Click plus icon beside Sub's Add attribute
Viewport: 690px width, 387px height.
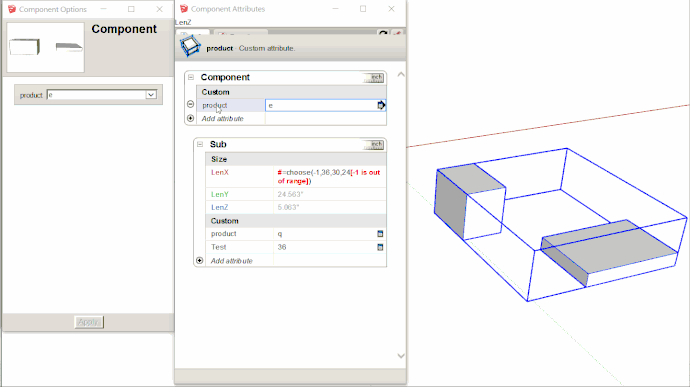tap(199, 261)
